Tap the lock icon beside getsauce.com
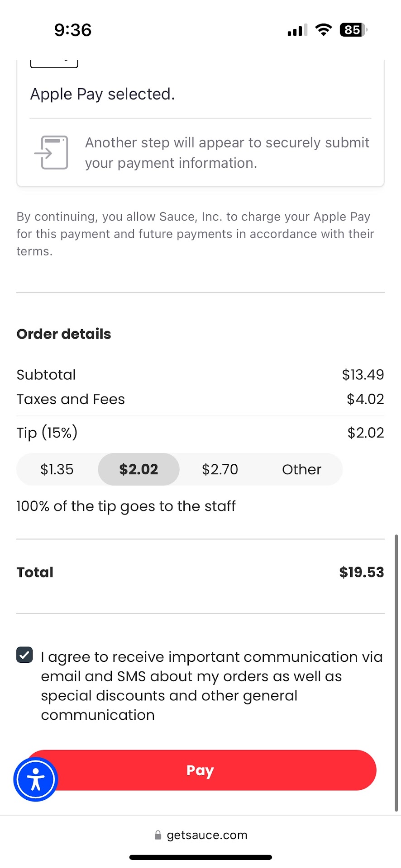 point(158,835)
